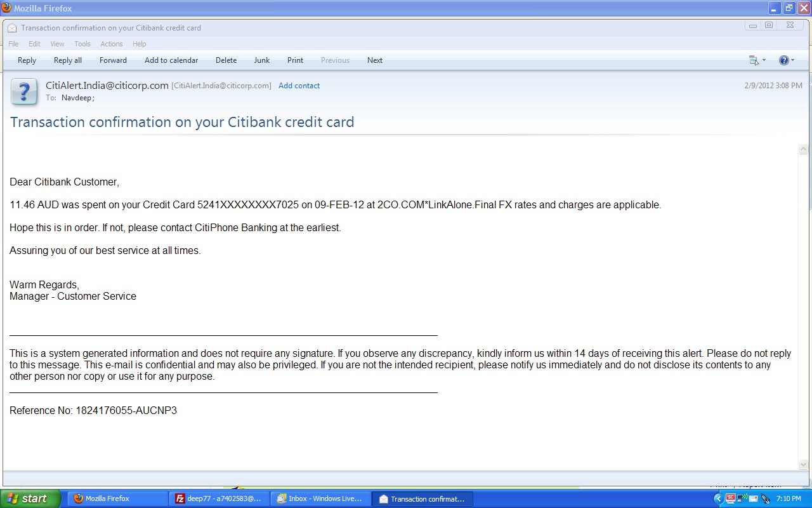812x508 pixels.
Task: Maximize the email message window
Action: pyautogui.click(x=769, y=25)
